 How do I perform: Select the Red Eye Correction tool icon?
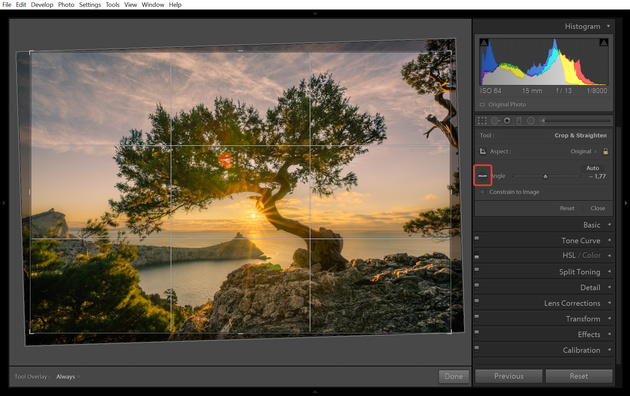(507, 120)
